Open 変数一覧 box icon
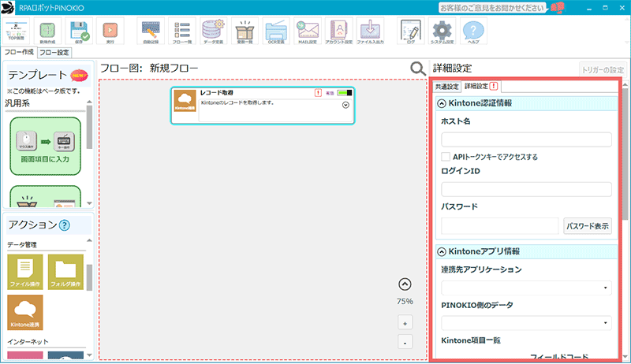 (245, 31)
